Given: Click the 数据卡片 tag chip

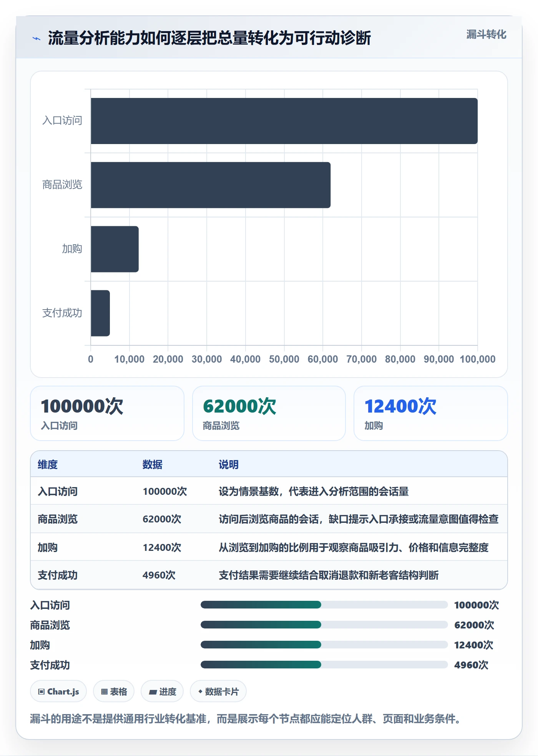Looking at the screenshot, I should coord(218,691).
